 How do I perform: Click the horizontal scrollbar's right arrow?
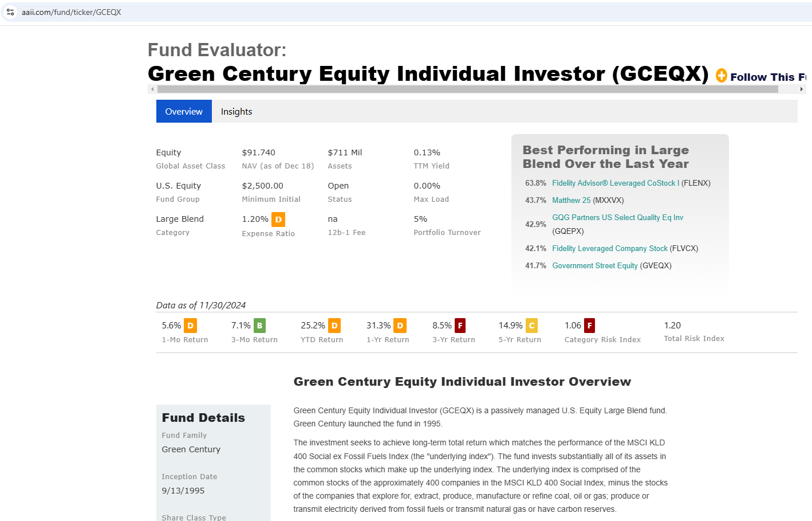point(802,89)
